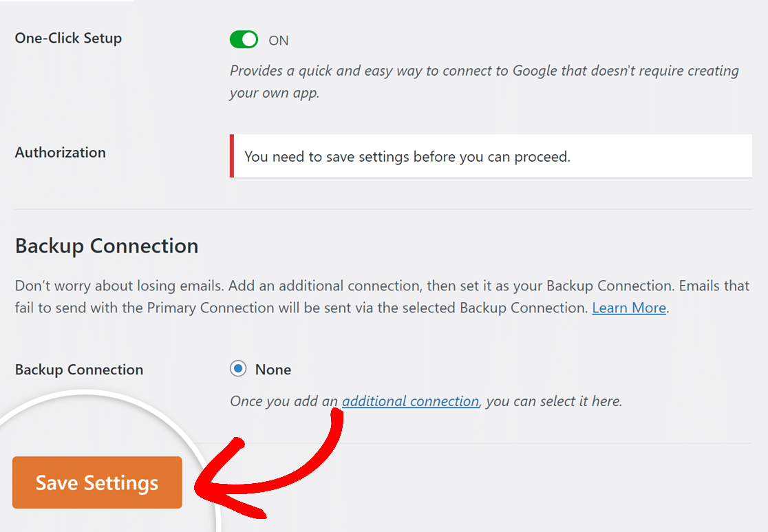Click the Backup Connection section heading
The width and height of the screenshot is (768, 532).
pyautogui.click(x=106, y=246)
